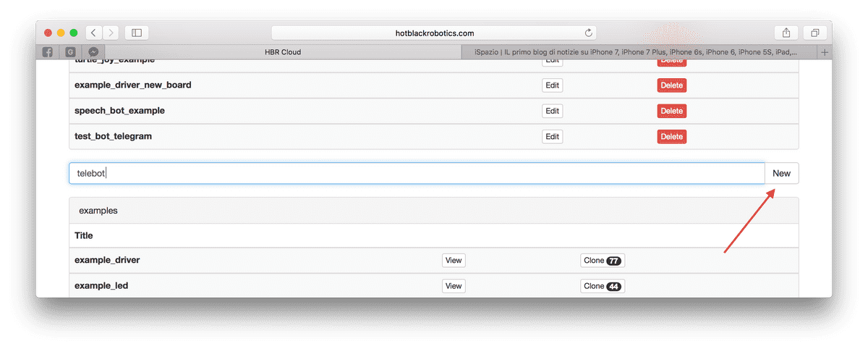Click the hotblackrobotics.com address bar
This screenshot has width=868, height=349.
tap(434, 33)
